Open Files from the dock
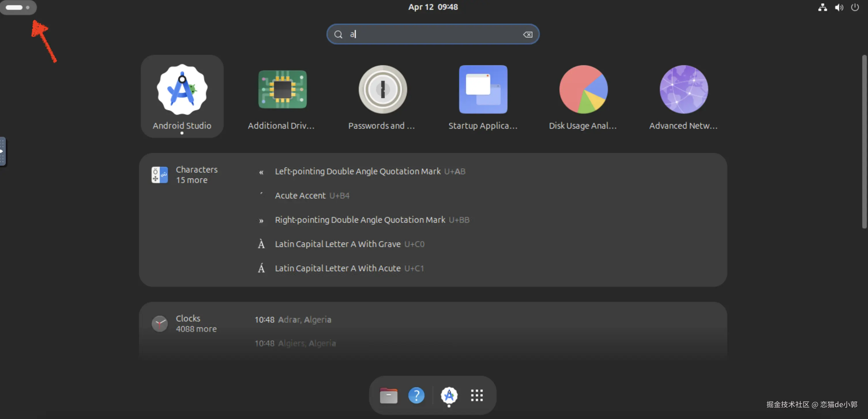 pos(388,395)
